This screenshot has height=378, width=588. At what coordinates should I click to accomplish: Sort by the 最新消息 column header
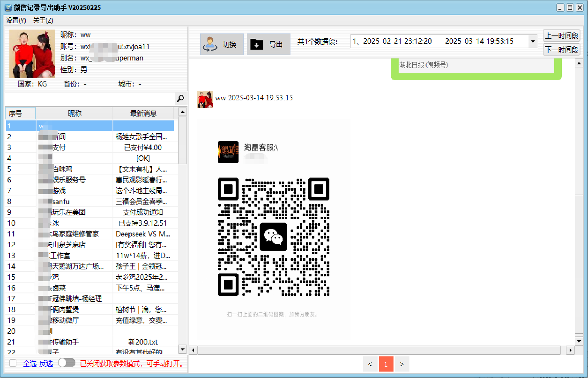(x=143, y=113)
